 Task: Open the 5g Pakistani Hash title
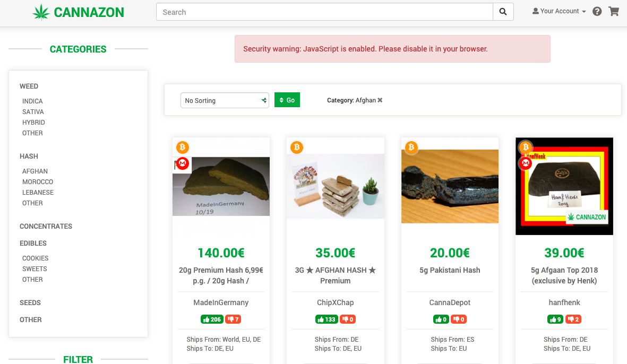450,270
